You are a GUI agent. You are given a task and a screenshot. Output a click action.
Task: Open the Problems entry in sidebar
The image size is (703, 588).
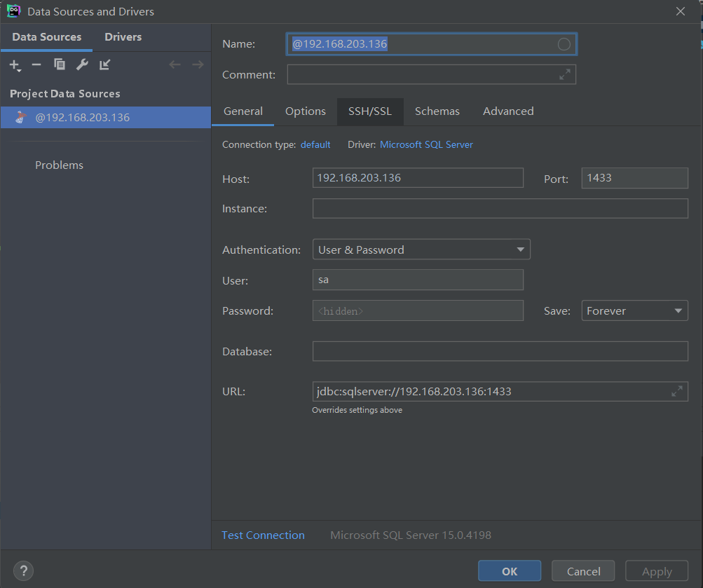pyautogui.click(x=59, y=165)
